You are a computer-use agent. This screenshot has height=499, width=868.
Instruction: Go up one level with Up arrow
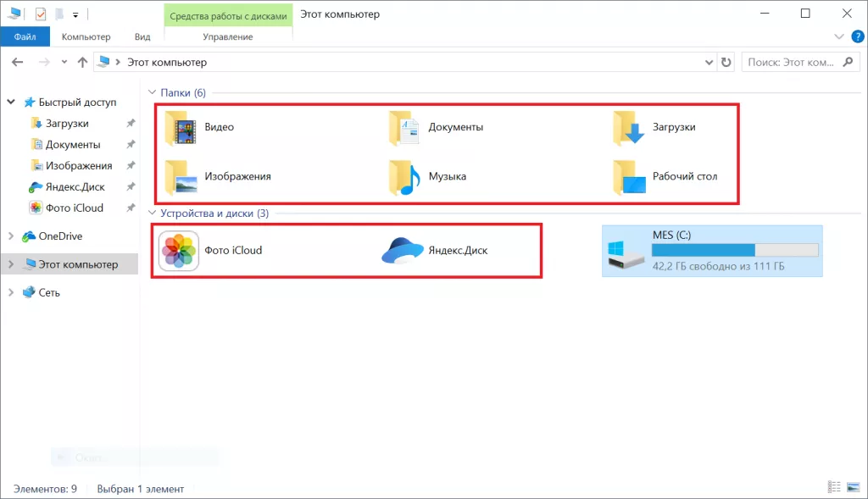[82, 62]
